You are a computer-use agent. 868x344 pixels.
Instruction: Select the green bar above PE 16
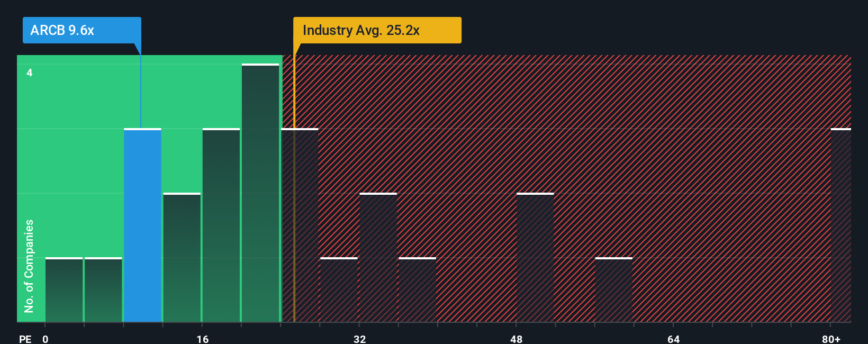pos(221,225)
